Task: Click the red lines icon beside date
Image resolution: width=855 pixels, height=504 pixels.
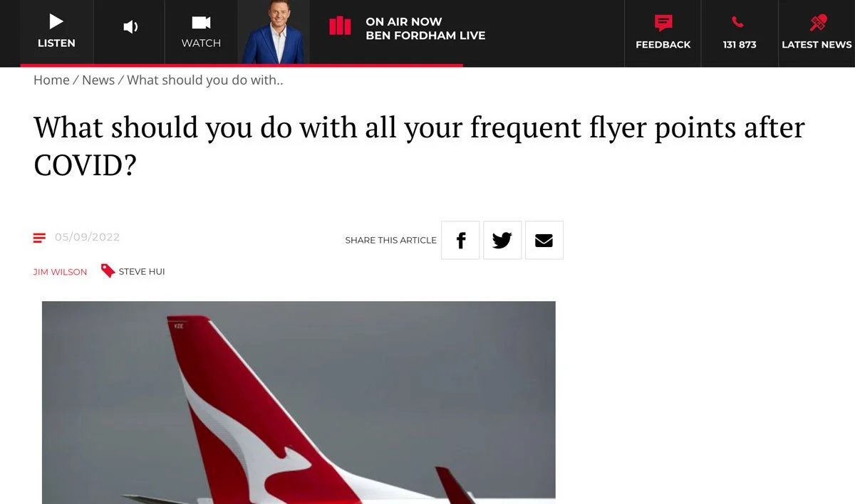Action: [x=40, y=238]
